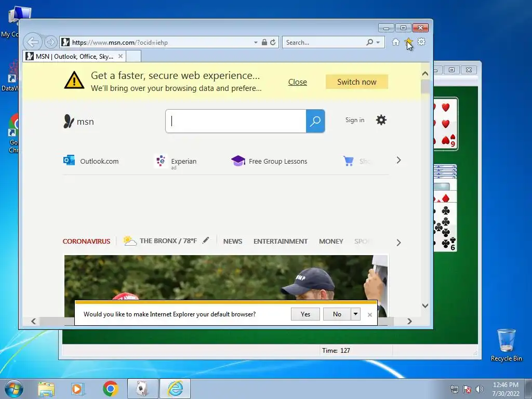Viewport: 532px width, 399px height.
Task: Select the NEWS category
Action: pos(233,241)
